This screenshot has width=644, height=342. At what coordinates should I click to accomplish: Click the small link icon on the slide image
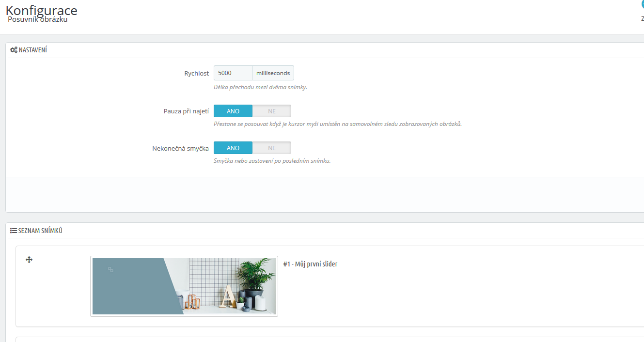coord(110,269)
